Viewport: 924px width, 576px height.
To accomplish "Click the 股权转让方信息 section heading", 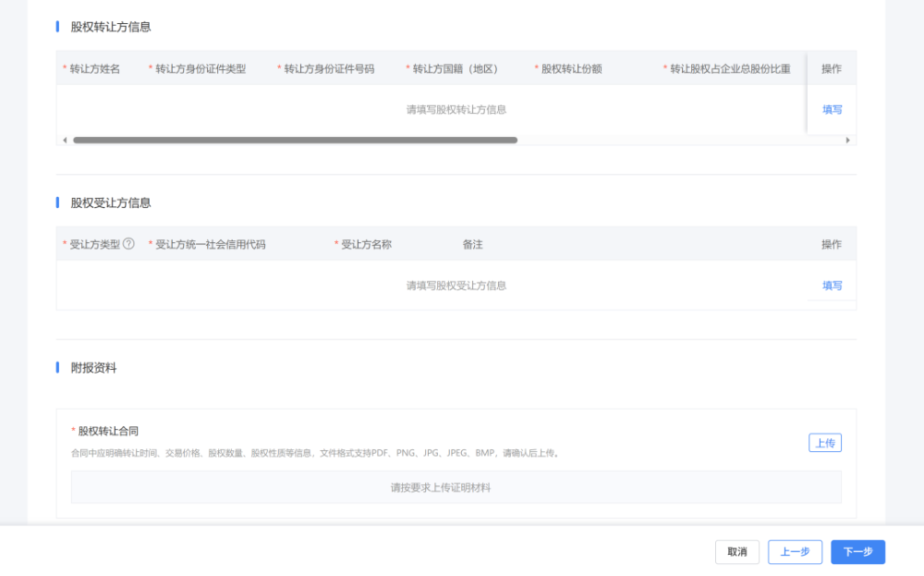I will pyautogui.click(x=111, y=27).
